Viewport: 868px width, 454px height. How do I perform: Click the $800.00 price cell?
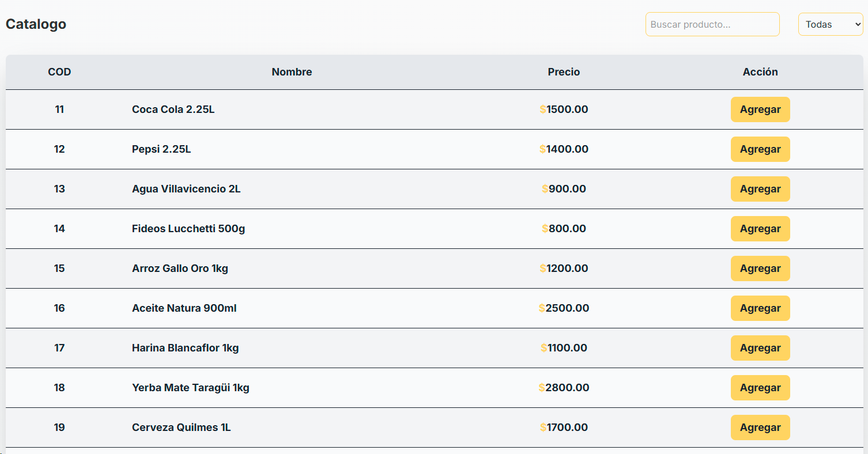(x=564, y=229)
